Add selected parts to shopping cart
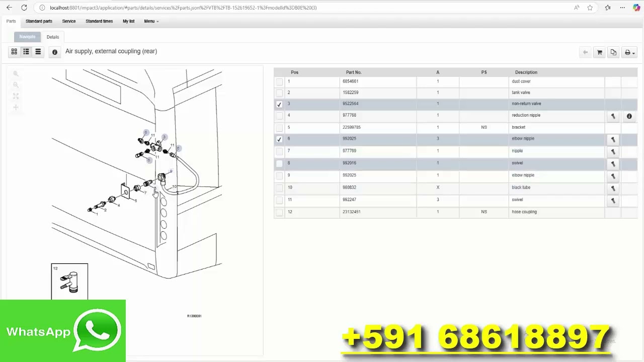The height and width of the screenshot is (362, 644). 599,52
